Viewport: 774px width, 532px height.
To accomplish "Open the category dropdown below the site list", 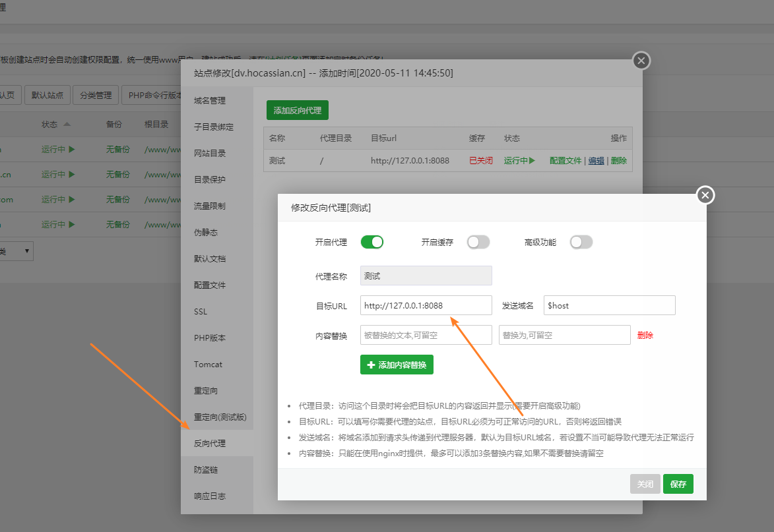I will pyautogui.click(x=16, y=251).
